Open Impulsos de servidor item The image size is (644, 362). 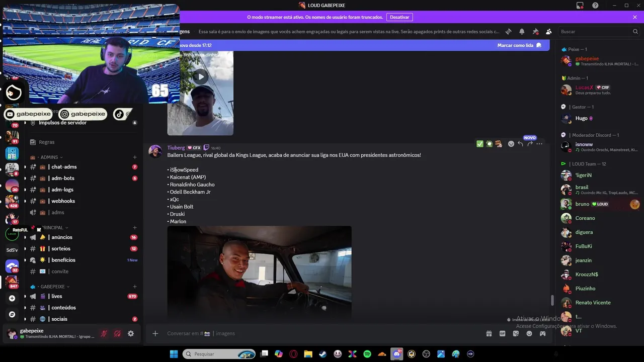pos(83,123)
